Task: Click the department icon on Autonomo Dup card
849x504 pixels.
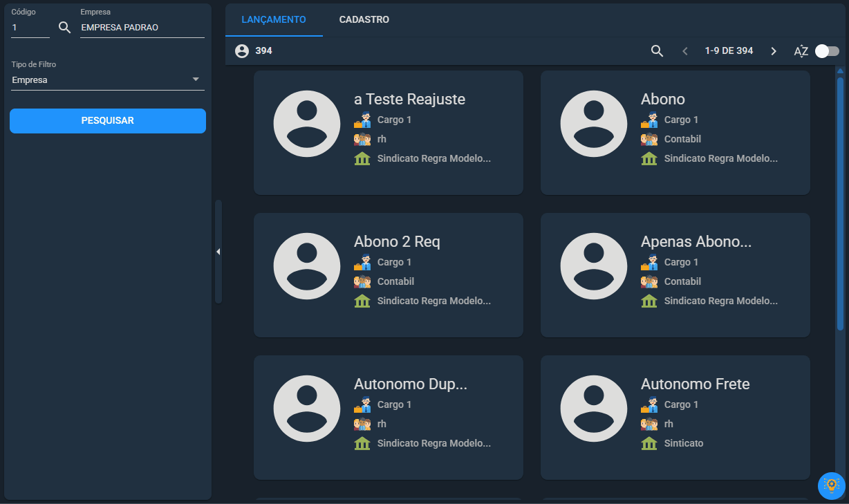Action: 362,424
